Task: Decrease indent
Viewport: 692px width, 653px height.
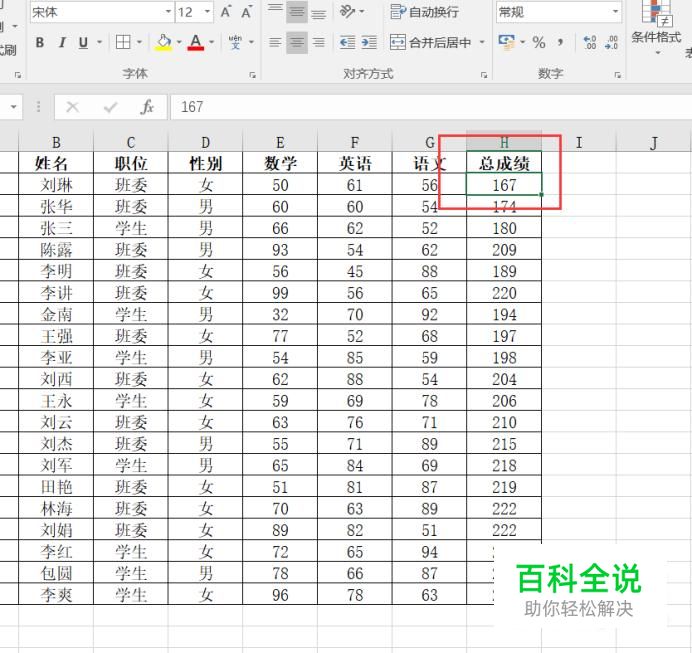Action: coord(348,43)
